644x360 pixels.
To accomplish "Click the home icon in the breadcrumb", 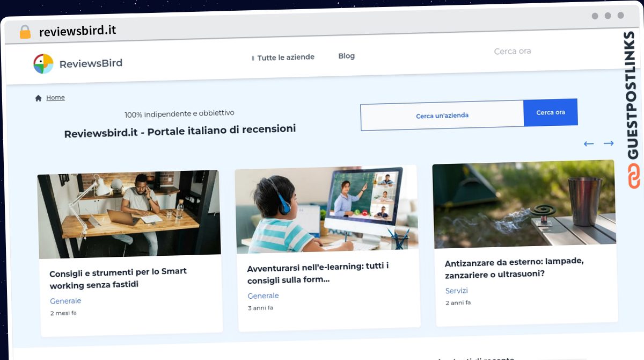I will (38, 98).
